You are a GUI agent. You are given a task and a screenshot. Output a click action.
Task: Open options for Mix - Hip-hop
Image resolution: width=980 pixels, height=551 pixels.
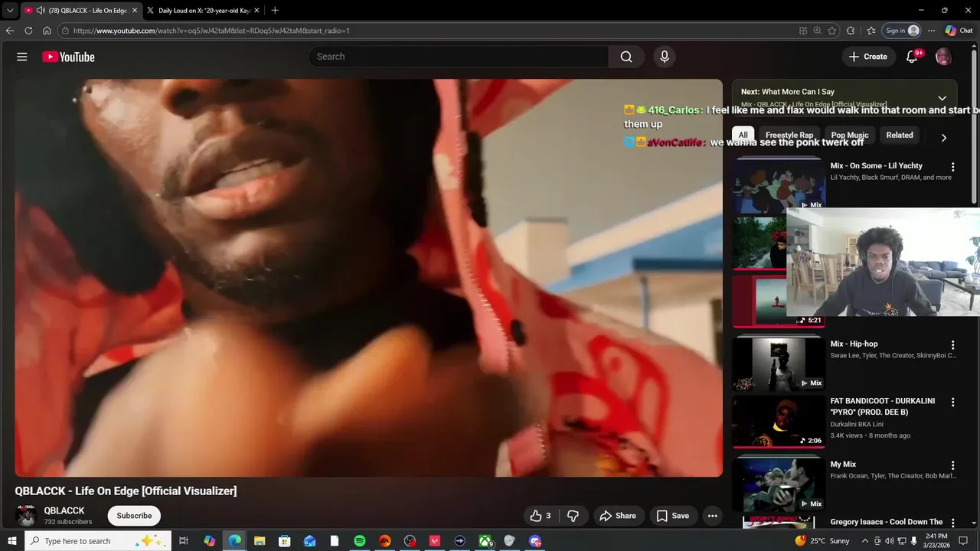click(953, 345)
